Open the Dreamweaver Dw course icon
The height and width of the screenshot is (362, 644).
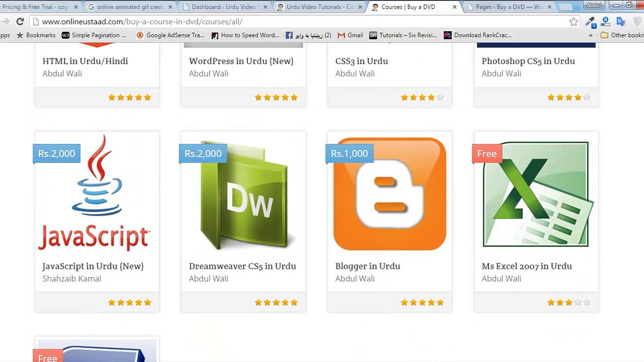point(244,195)
